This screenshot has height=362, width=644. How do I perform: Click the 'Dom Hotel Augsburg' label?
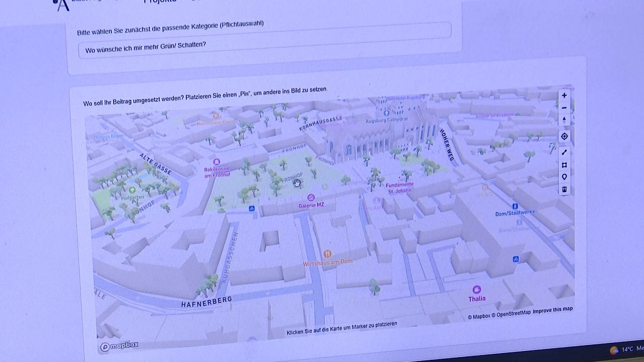pyautogui.click(x=405, y=98)
